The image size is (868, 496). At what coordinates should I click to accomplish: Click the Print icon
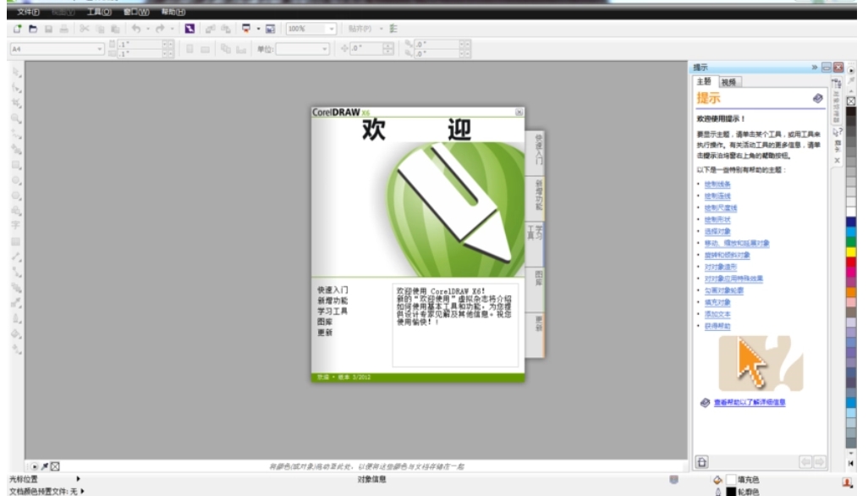pyautogui.click(x=64, y=29)
